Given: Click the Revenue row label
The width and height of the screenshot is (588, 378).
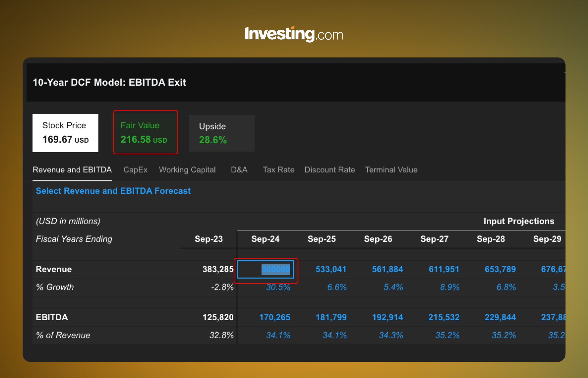Looking at the screenshot, I should [x=54, y=269].
